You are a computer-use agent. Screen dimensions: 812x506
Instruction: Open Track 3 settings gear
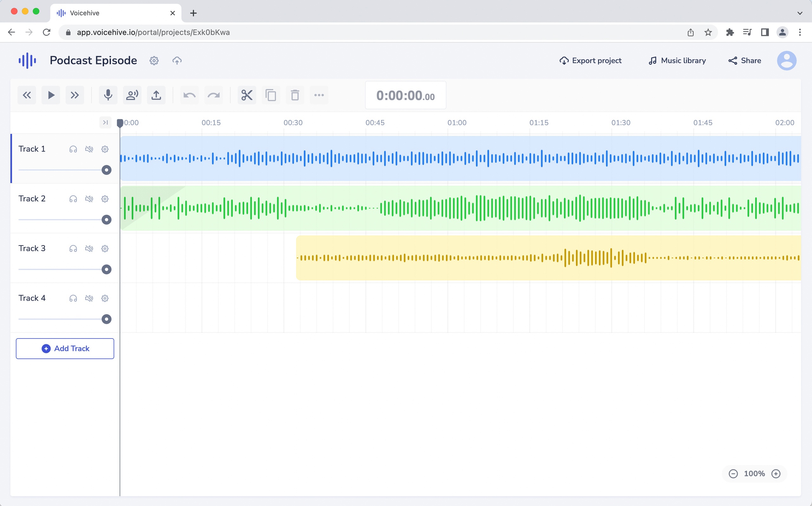[105, 249]
